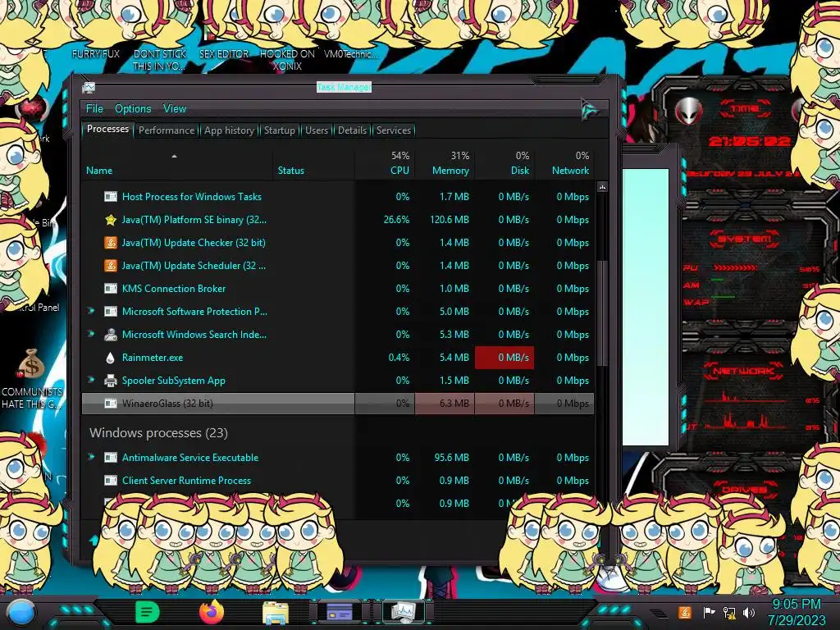Select the KMS Connection Broker row name
Screen dimensions: 840x630
pyautogui.click(x=174, y=289)
